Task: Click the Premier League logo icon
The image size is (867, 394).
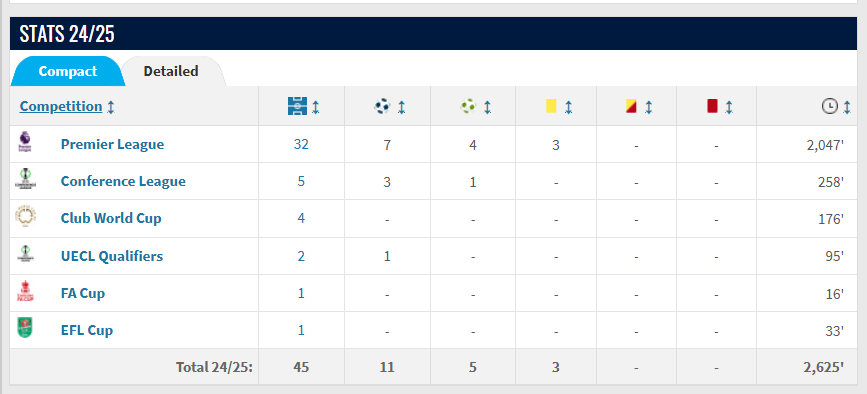Action: [x=25, y=141]
